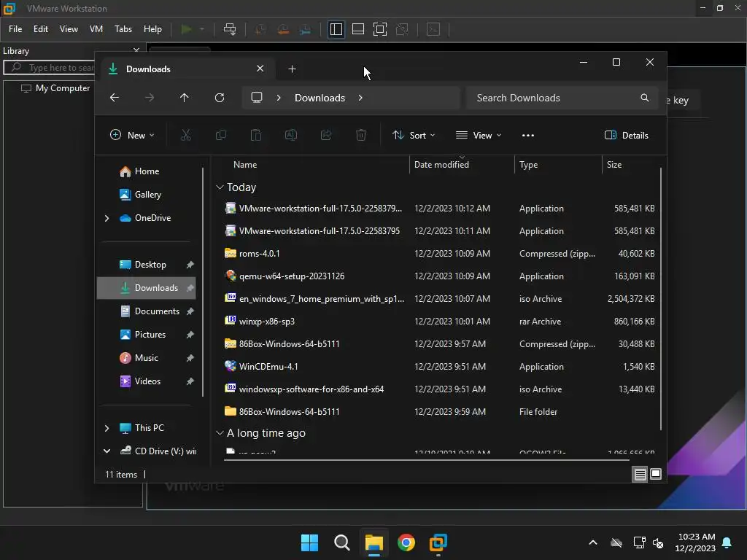Open Gallery in navigation pane

pyautogui.click(x=141, y=194)
